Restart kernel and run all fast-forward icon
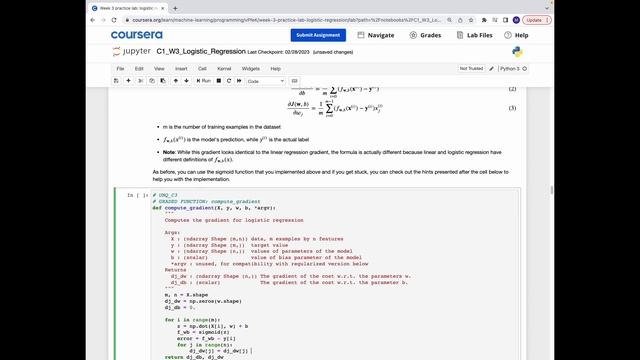 239,81
